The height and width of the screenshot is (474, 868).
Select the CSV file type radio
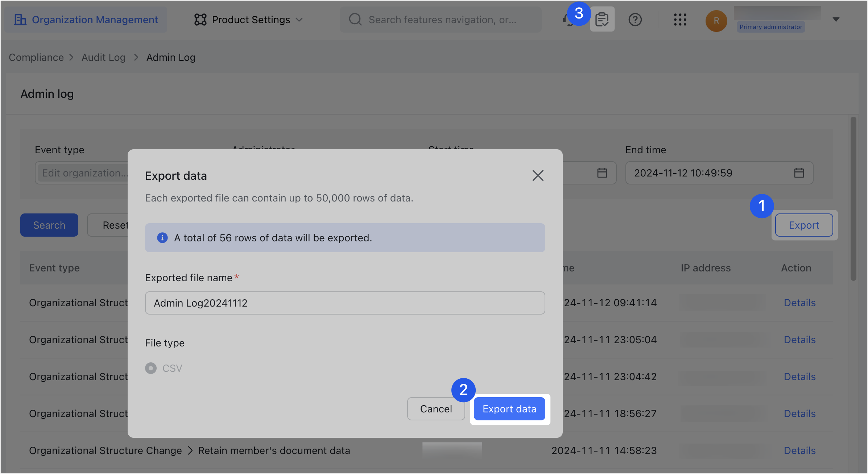pos(151,368)
